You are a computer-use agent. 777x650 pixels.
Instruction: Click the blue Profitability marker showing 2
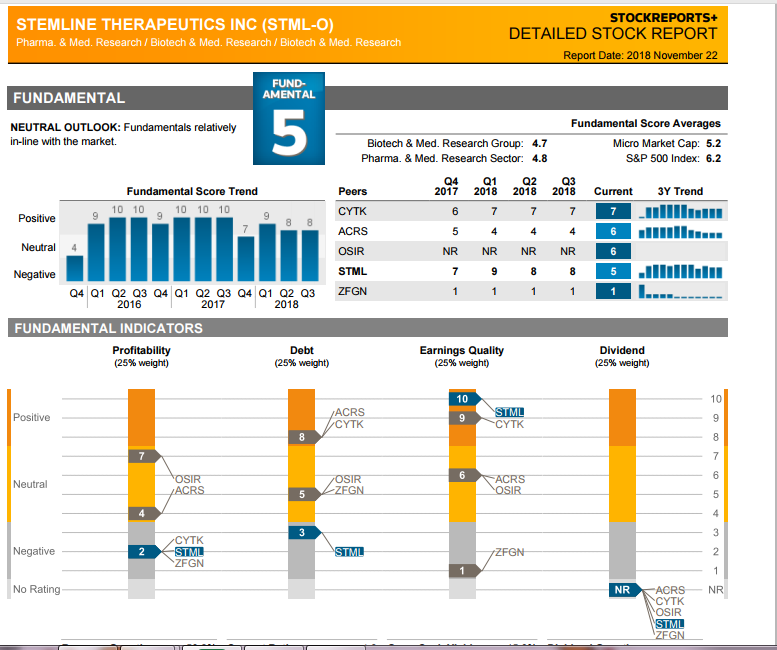tap(145, 551)
